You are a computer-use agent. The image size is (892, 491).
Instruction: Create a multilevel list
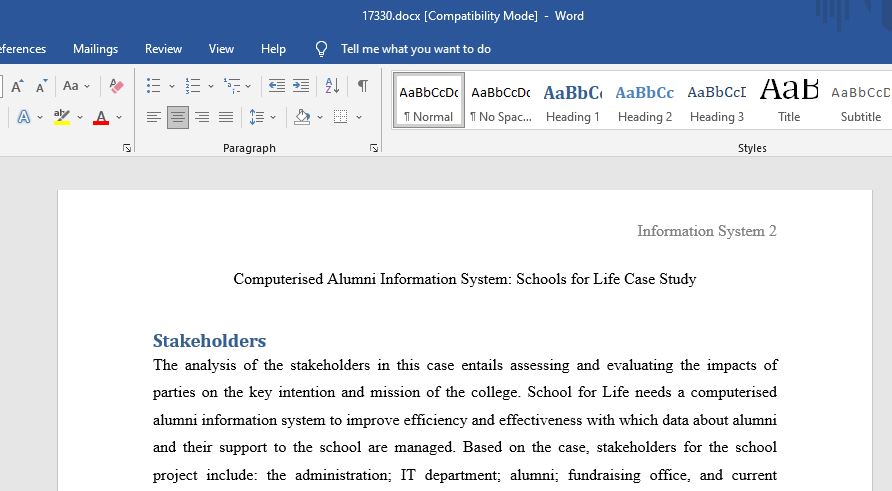[x=232, y=86]
